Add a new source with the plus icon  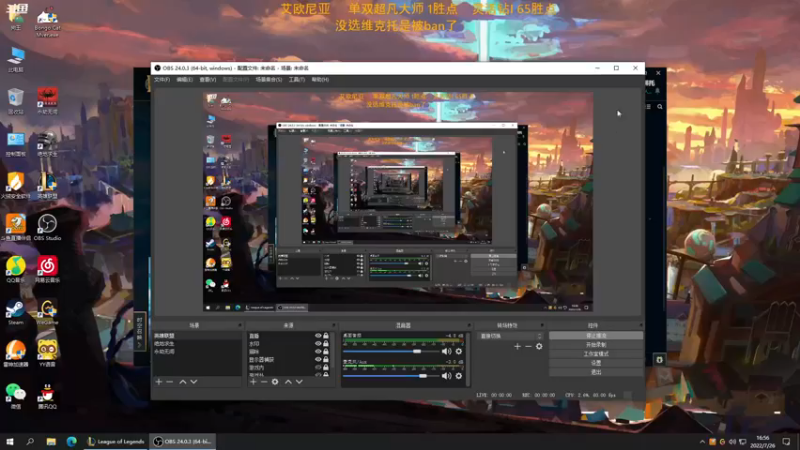click(253, 382)
